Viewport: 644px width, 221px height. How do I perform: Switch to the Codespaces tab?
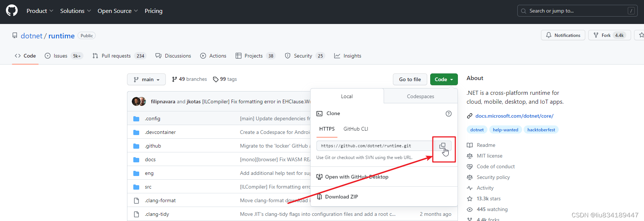(420, 96)
